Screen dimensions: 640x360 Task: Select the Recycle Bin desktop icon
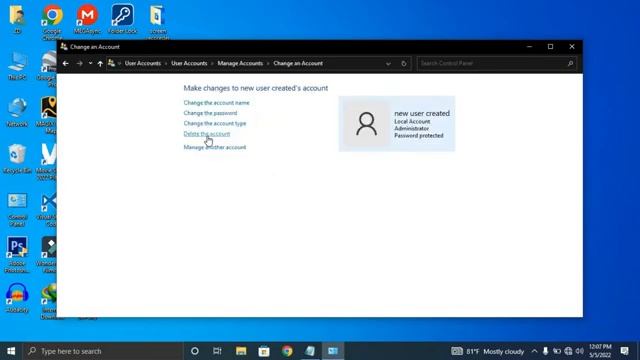point(17,159)
